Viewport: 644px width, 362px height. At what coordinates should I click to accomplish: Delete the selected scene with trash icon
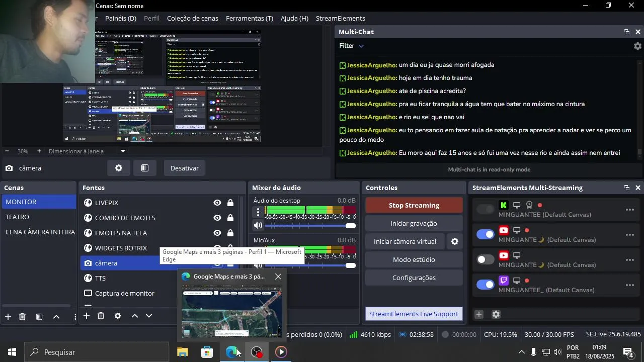tap(23, 316)
